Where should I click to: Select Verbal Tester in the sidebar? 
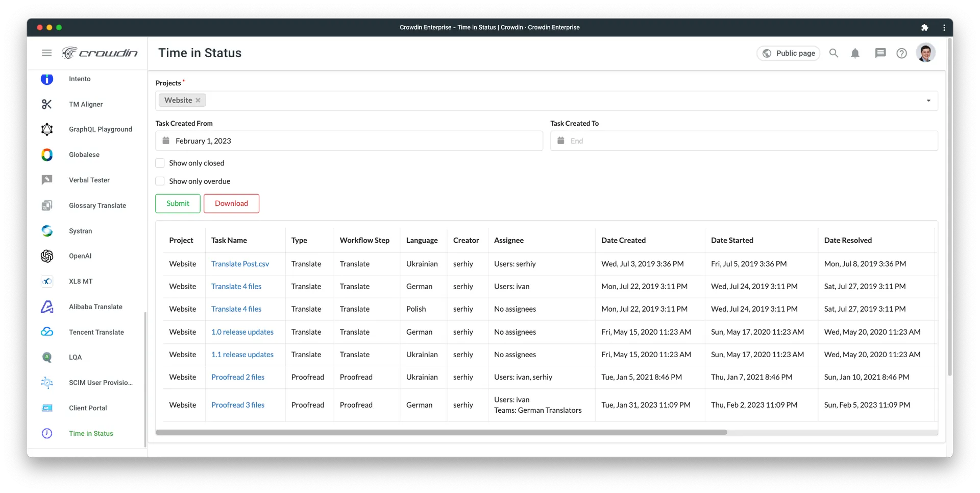[x=89, y=180]
